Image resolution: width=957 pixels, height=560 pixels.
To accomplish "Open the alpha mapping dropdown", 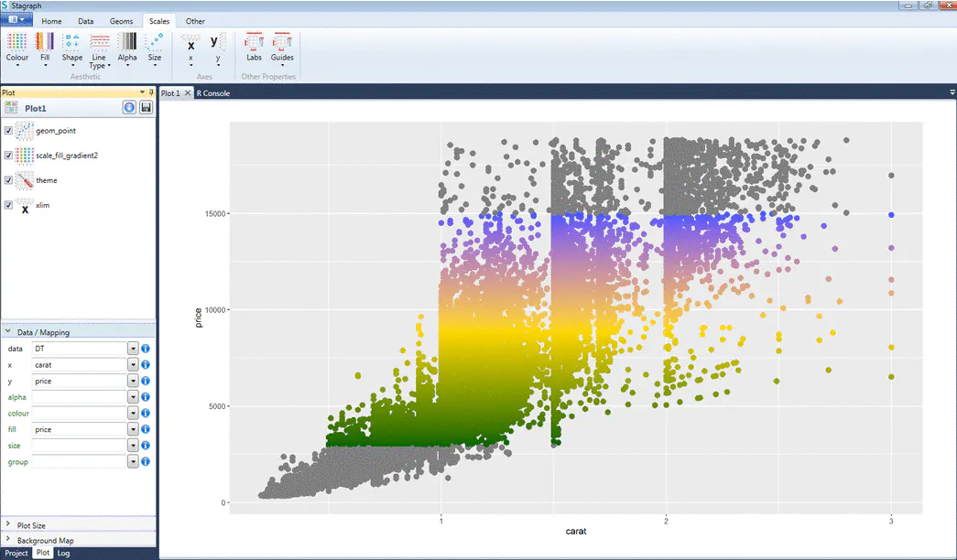I will [133, 397].
